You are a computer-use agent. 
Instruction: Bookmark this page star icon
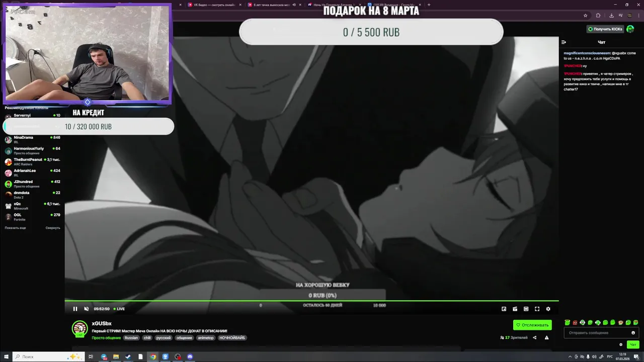585,15
